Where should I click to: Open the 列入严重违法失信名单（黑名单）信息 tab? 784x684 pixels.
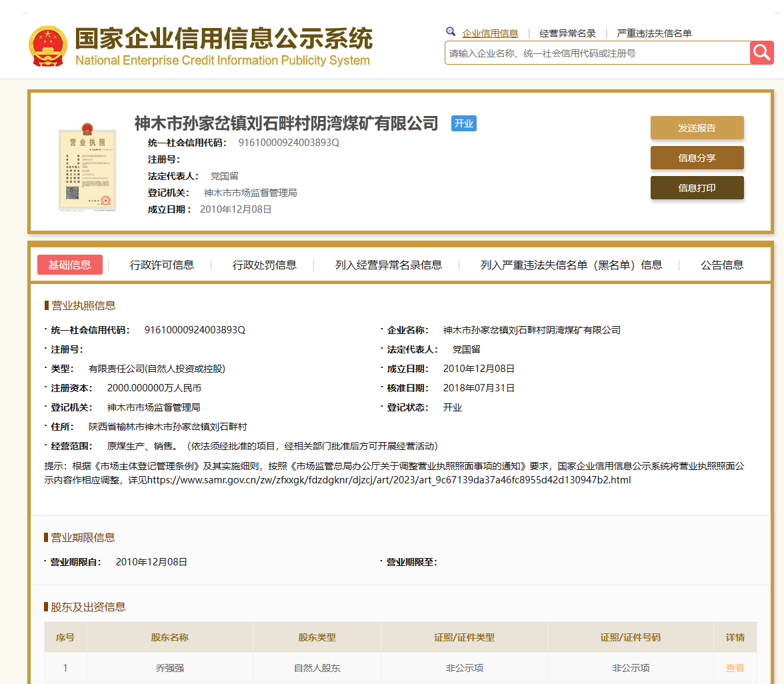coord(571,265)
